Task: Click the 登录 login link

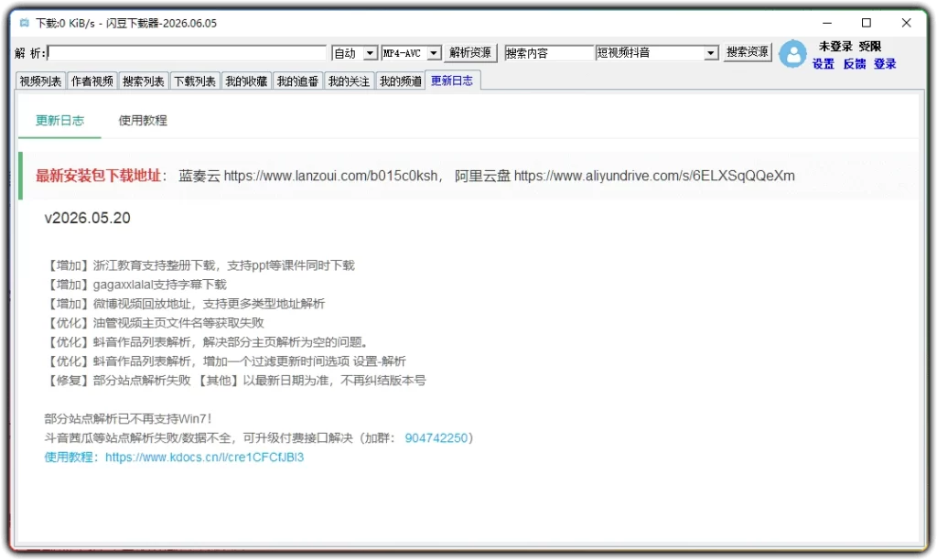Action: 885,64
